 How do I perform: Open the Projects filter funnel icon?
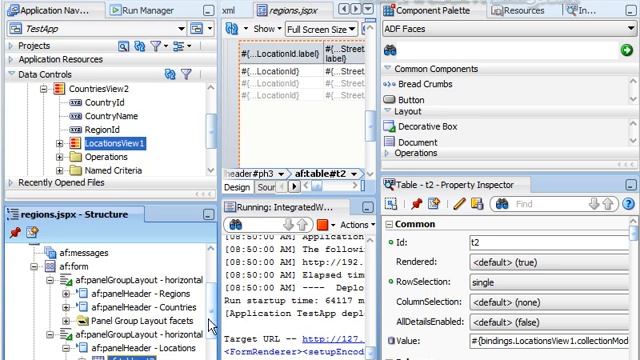156,46
